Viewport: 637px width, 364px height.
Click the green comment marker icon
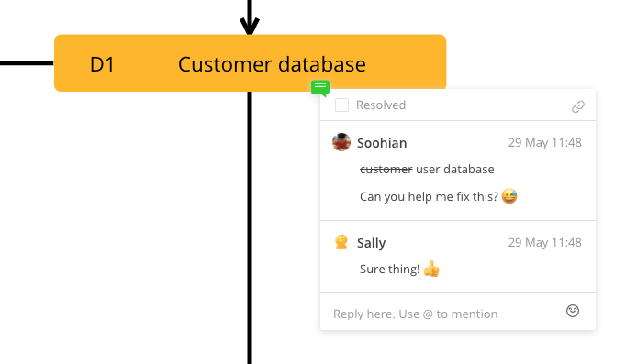click(320, 88)
